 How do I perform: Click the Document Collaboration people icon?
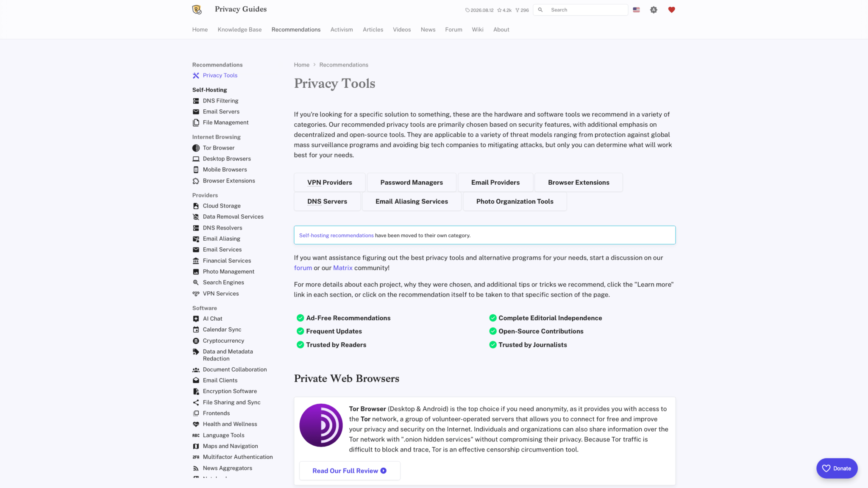click(x=196, y=370)
